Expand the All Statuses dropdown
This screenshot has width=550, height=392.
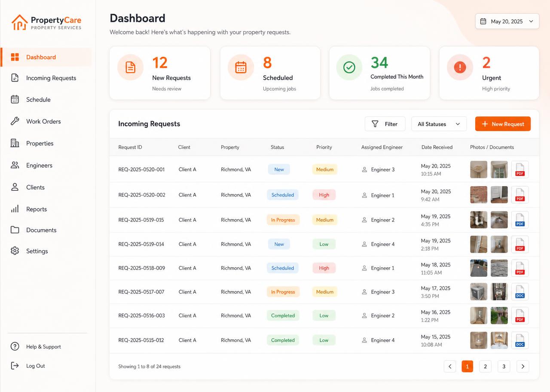click(x=439, y=124)
